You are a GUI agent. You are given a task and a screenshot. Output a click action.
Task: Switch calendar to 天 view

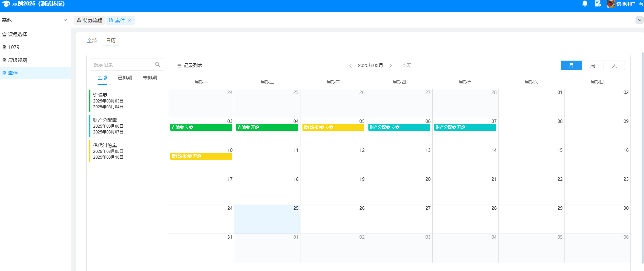pos(614,65)
